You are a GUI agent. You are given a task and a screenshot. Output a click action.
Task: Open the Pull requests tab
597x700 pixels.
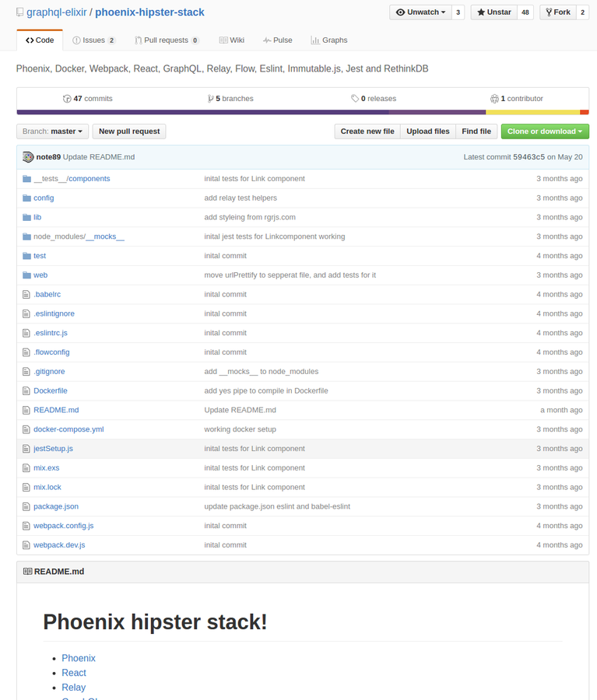[x=167, y=40]
